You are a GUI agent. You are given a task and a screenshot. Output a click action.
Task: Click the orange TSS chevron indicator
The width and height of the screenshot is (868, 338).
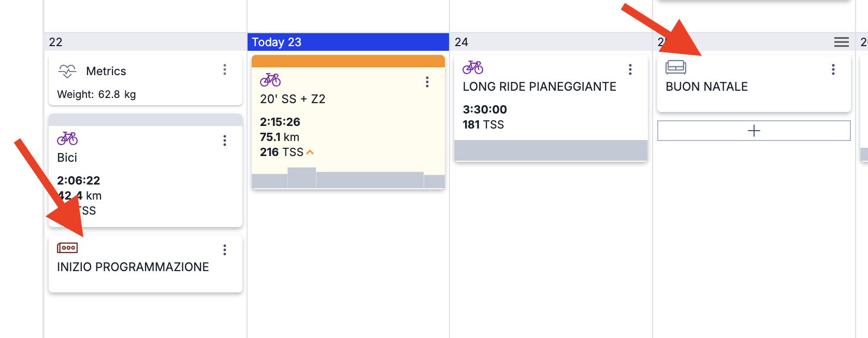click(x=310, y=152)
